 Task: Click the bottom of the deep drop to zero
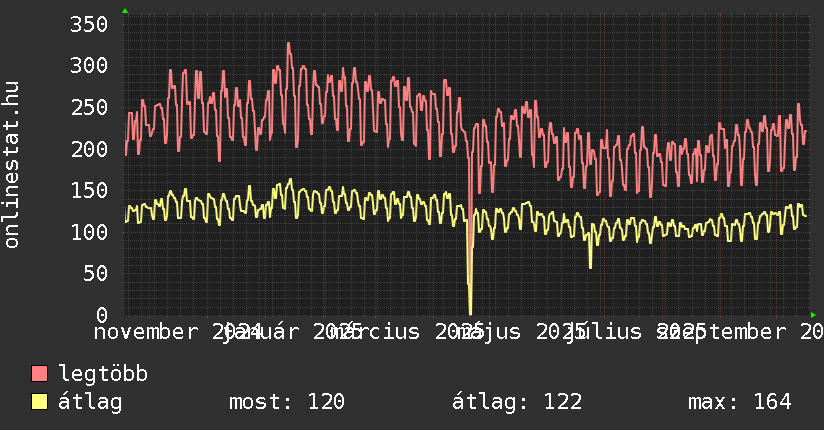coord(470,312)
